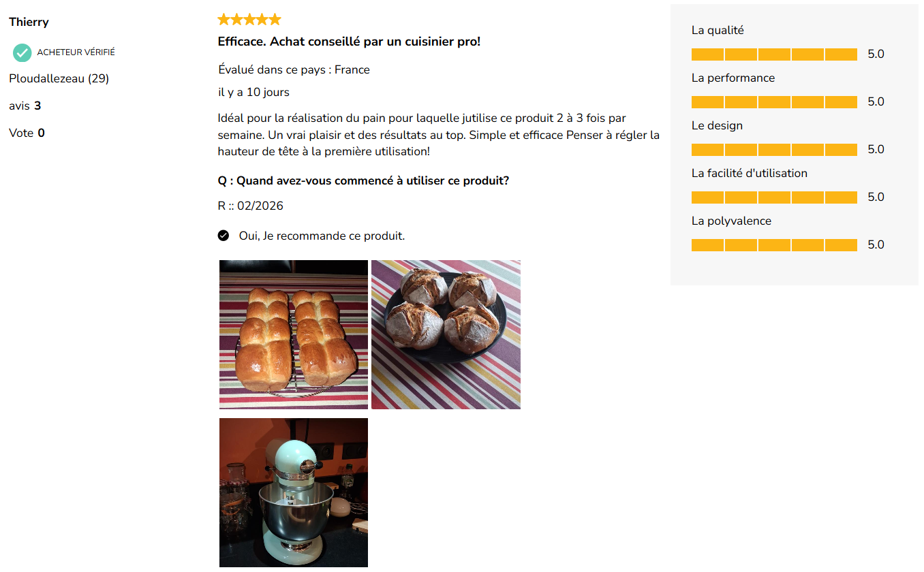Click the five-star rating above review title

249,20
